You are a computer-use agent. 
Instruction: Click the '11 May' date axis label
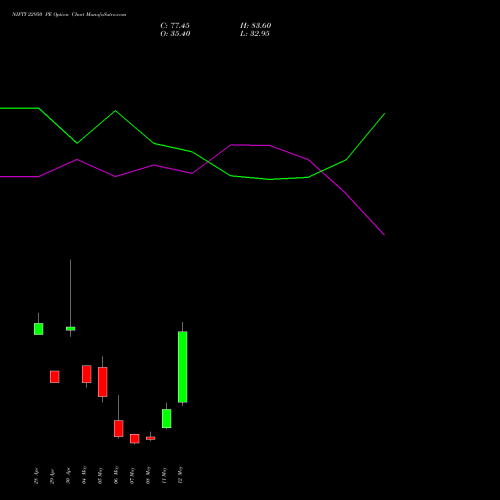tap(164, 475)
